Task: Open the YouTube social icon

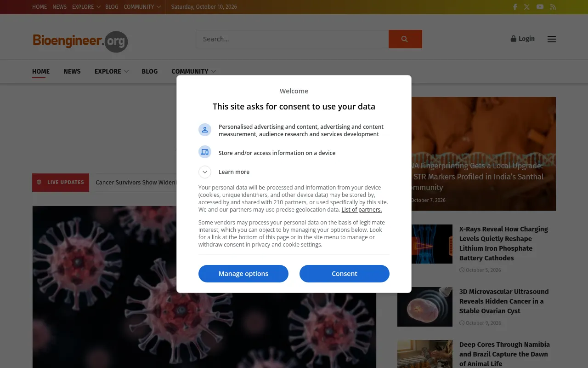Action: click(x=540, y=7)
